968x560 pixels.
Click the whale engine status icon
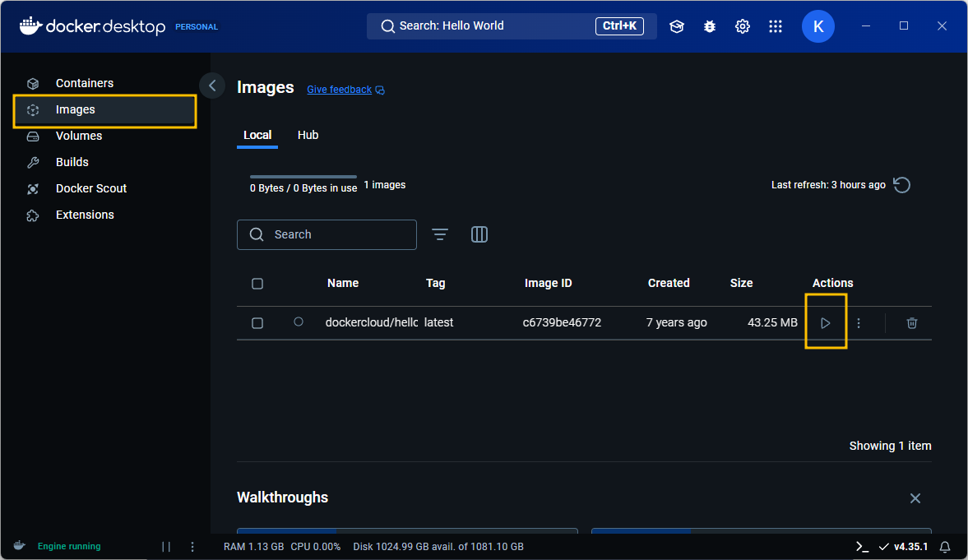coord(20,546)
